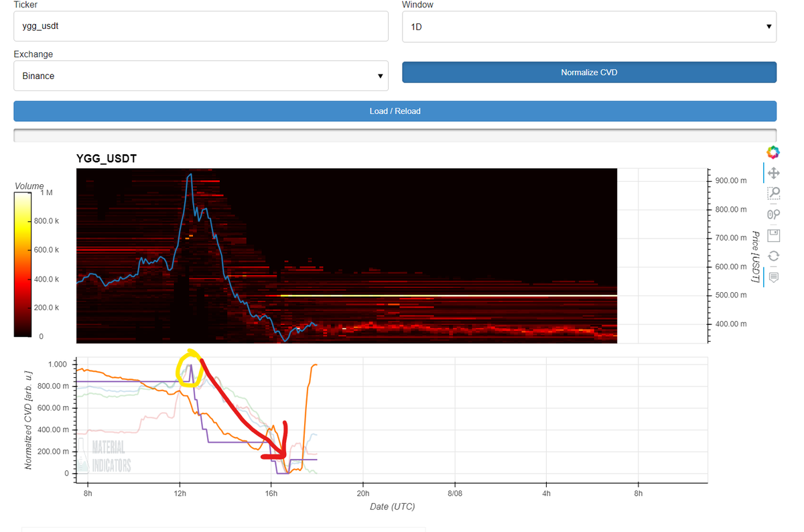Open the Window dropdown showing 1D
The width and height of the screenshot is (804, 532).
(x=589, y=27)
